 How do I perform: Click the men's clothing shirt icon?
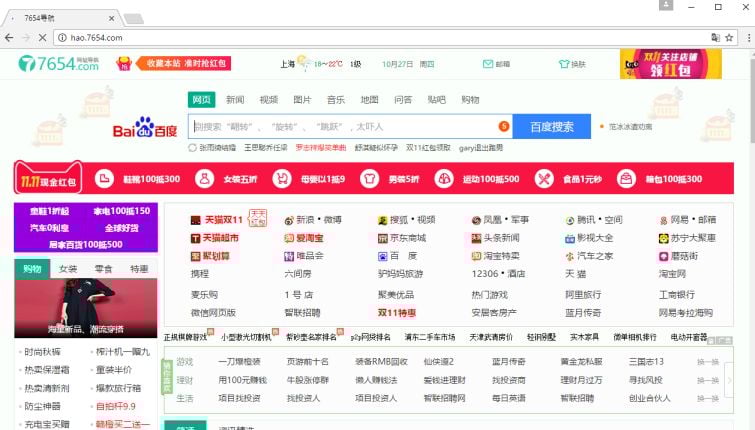pos(369,179)
